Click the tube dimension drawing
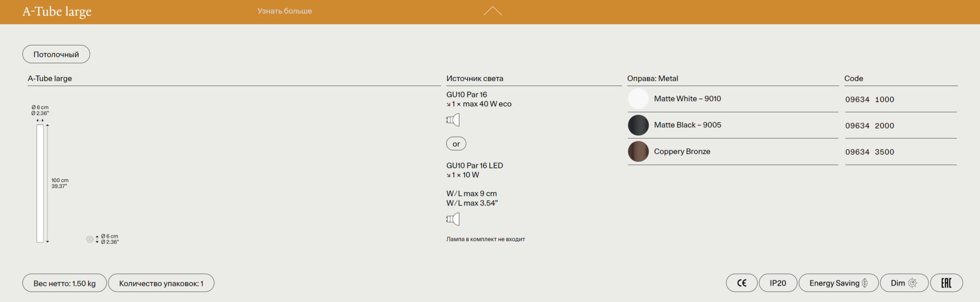The width and height of the screenshot is (980, 302). click(x=40, y=184)
